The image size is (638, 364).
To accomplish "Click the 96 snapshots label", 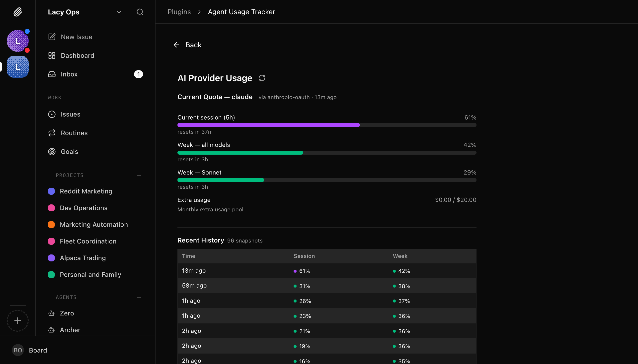I will [x=245, y=241].
